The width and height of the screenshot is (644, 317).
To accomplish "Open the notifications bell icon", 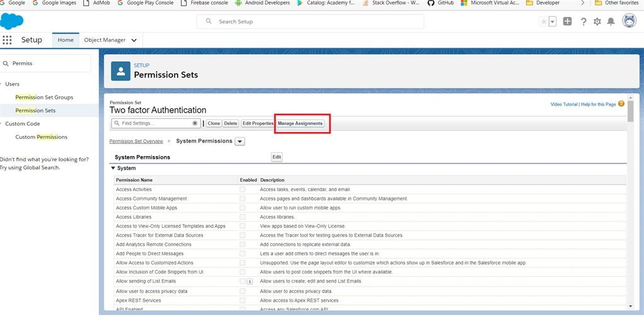I will tap(611, 22).
